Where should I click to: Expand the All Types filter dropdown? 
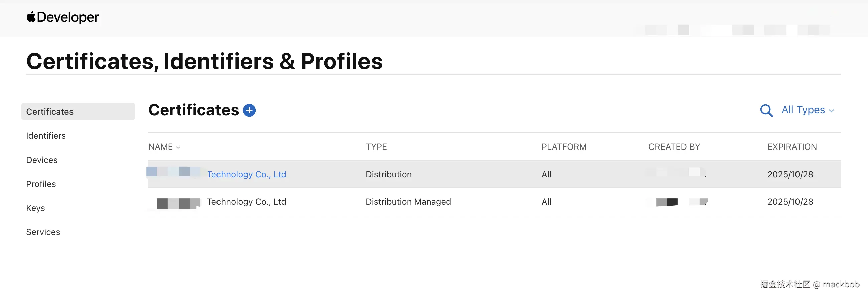coord(808,110)
